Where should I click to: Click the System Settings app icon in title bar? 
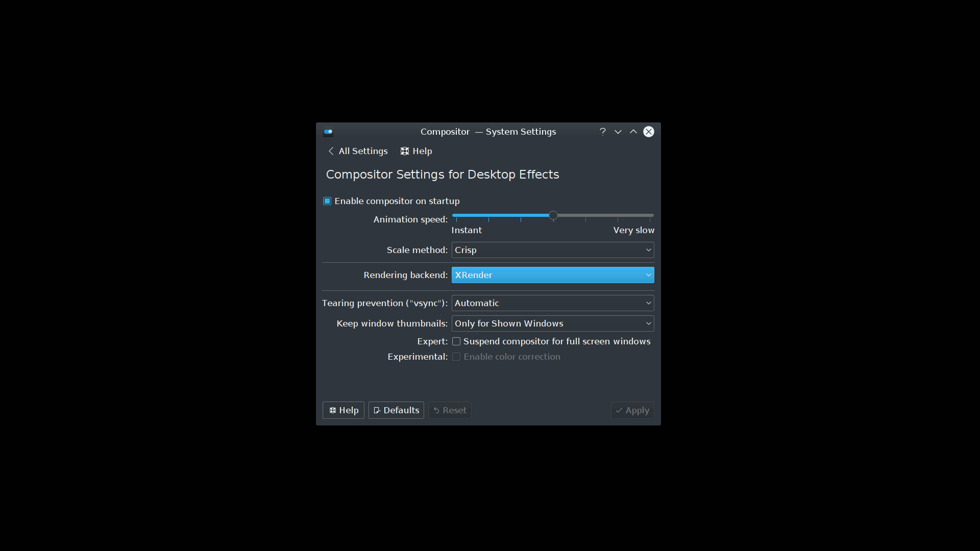tap(328, 132)
